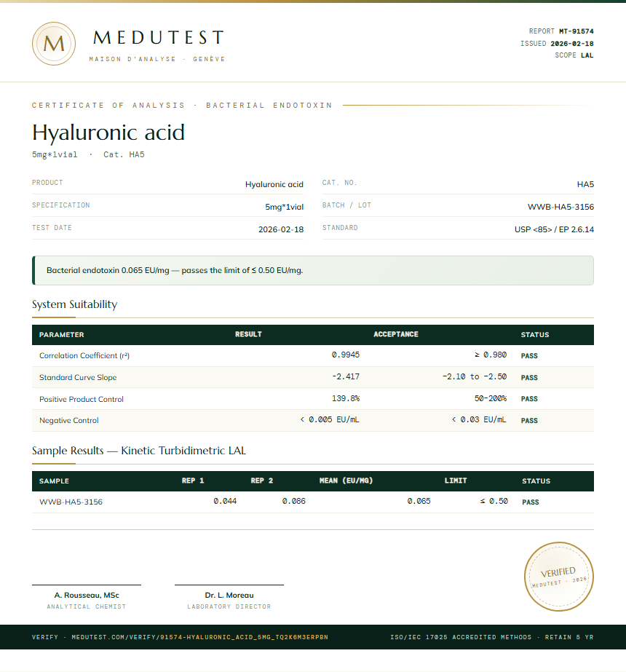Click the VERIFIED Medutest 2026 seal
This screenshot has height=672, width=626.
[559, 577]
